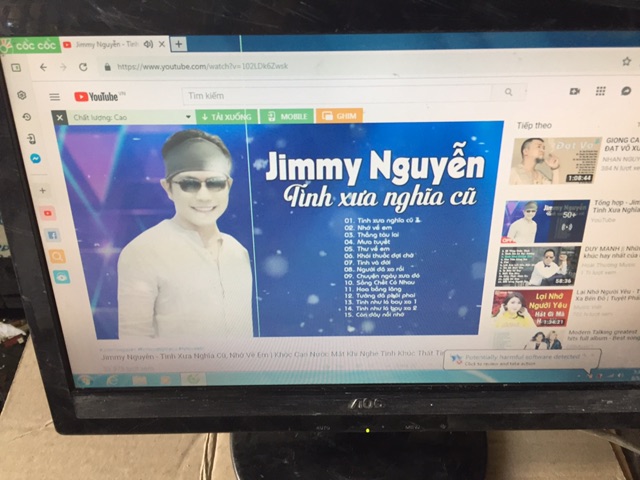Close the Cốc Cốc download bar
The image size is (640, 480).
pos(59,117)
